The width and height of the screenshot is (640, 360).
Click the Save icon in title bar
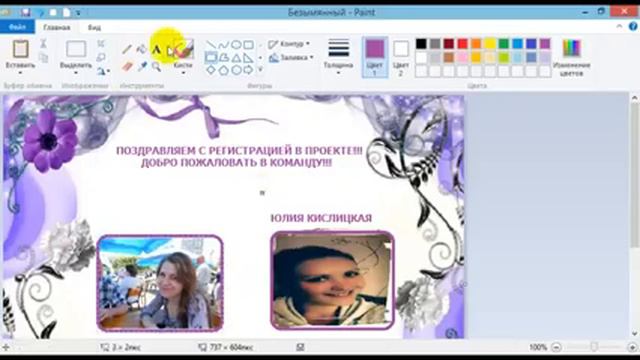click(x=26, y=12)
